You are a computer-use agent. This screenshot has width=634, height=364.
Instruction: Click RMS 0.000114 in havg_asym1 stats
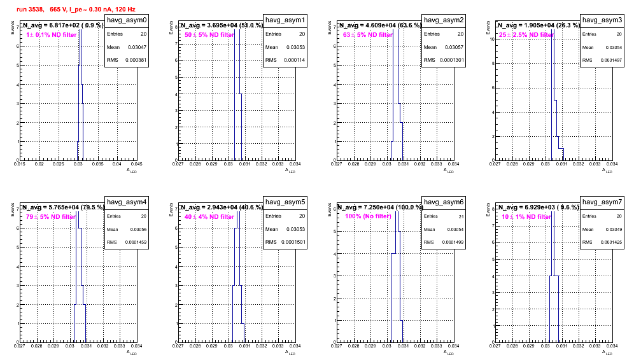pyautogui.click(x=285, y=60)
